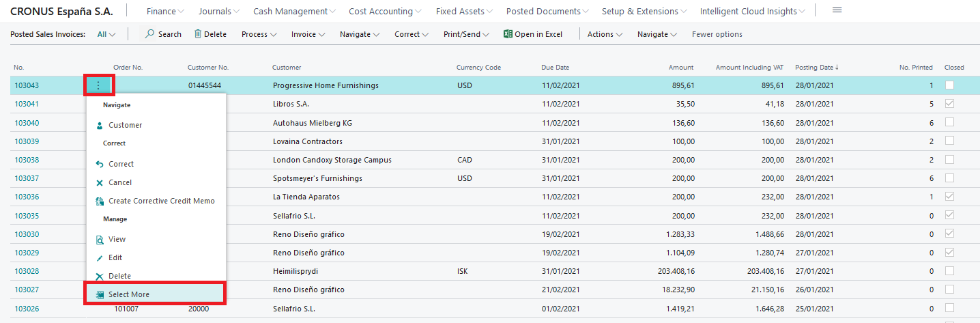The width and height of the screenshot is (980, 323).
Task: Click the View magnifier-document icon in menu
Action: pos(100,240)
